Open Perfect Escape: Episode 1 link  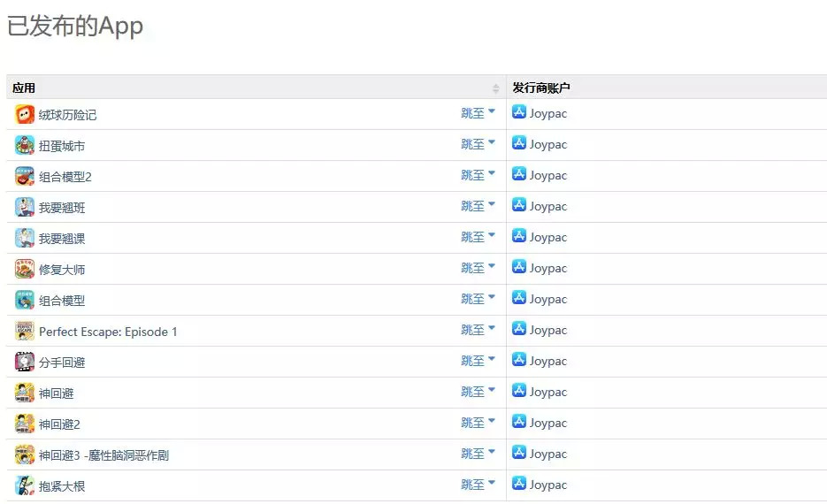[x=108, y=332]
